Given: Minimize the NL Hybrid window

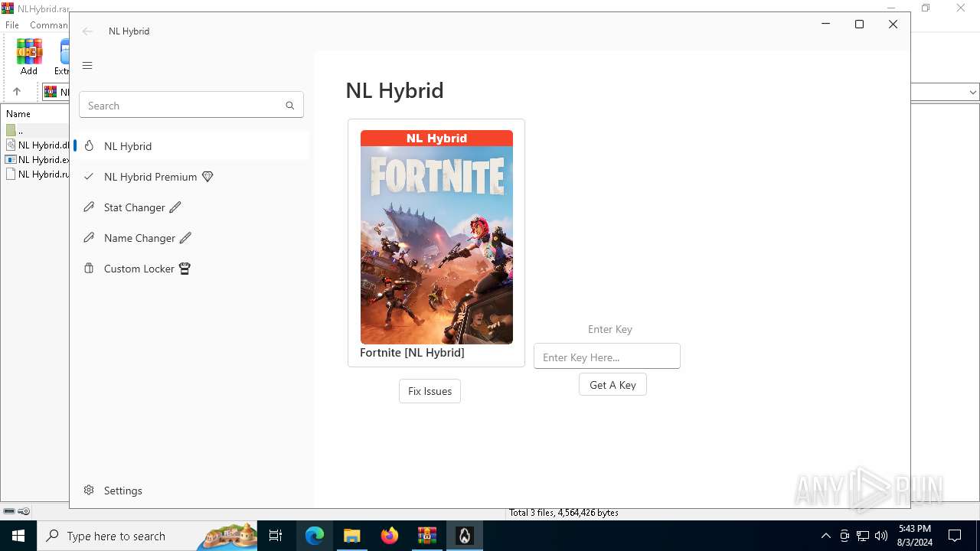Looking at the screenshot, I should (825, 24).
